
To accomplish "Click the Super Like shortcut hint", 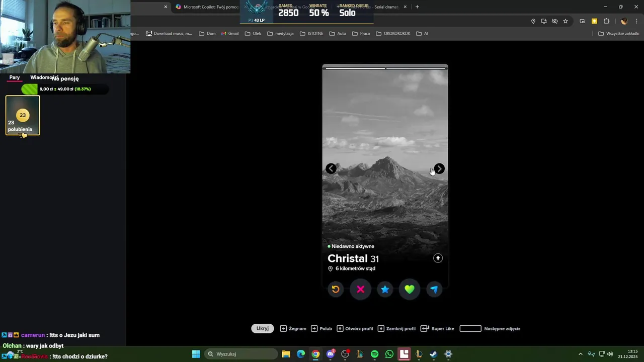I will coord(437,328).
